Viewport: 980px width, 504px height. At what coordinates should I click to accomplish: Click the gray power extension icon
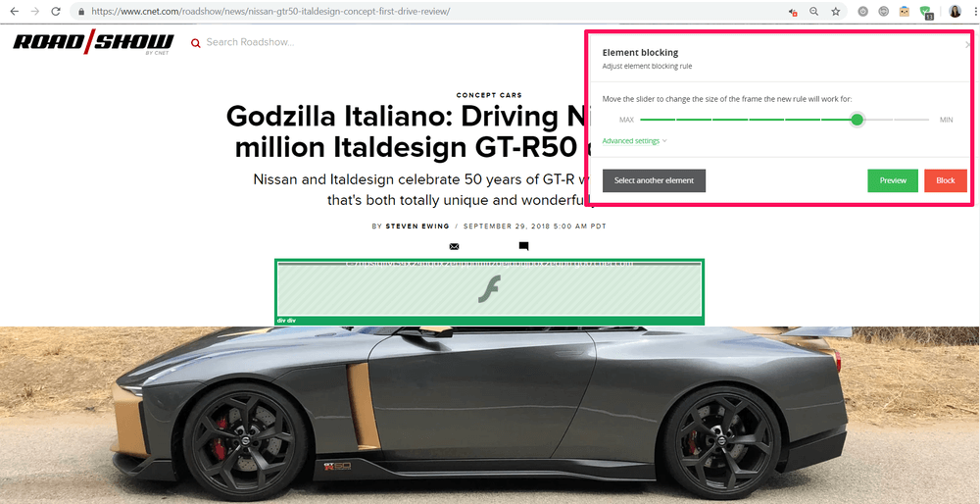(863, 11)
